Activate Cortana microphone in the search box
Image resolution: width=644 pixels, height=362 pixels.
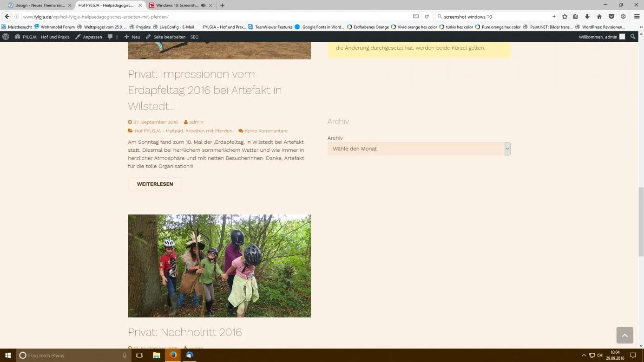pyautogui.click(x=125, y=356)
